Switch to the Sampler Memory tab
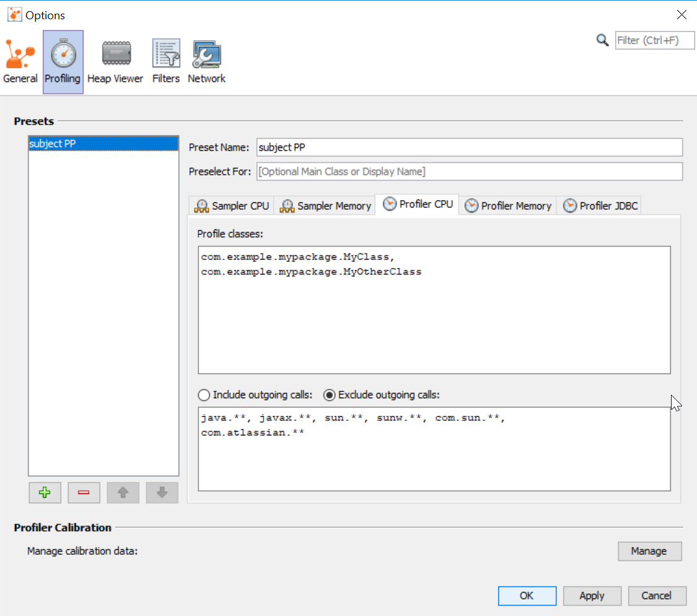Image resolution: width=697 pixels, height=616 pixels. 325,206
